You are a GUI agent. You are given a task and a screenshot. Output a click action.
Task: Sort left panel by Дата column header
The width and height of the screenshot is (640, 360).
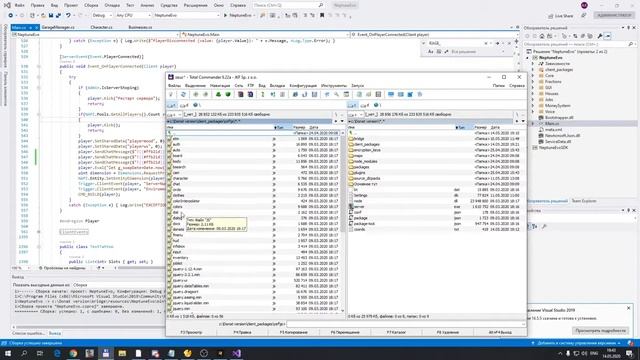(x=314, y=128)
